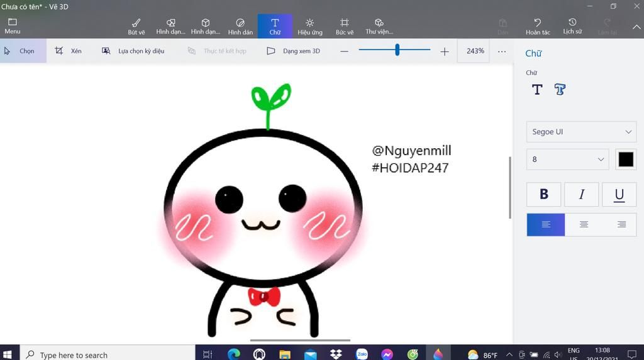Activate the Xén crop tool
The image size is (644, 360).
(68, 51)
